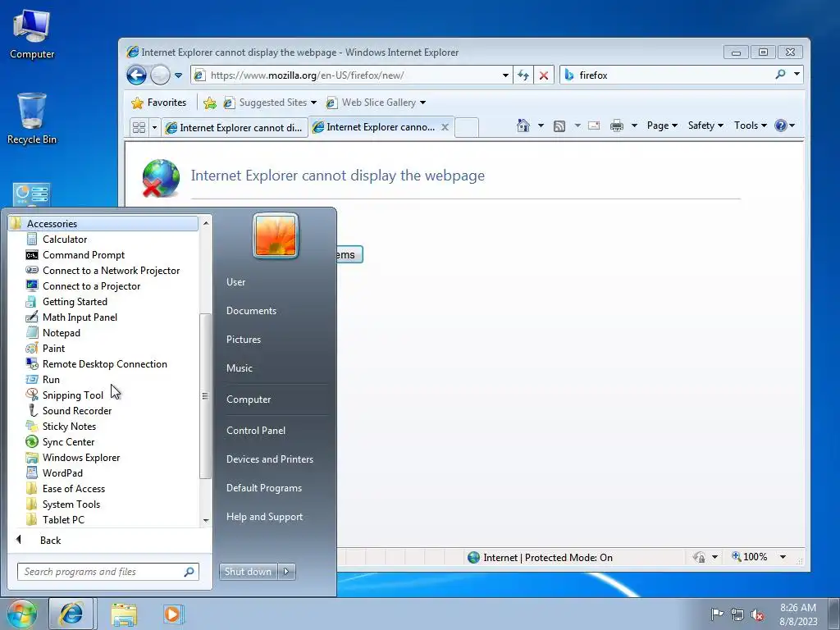Open Devices and Printers

(269, 459)
